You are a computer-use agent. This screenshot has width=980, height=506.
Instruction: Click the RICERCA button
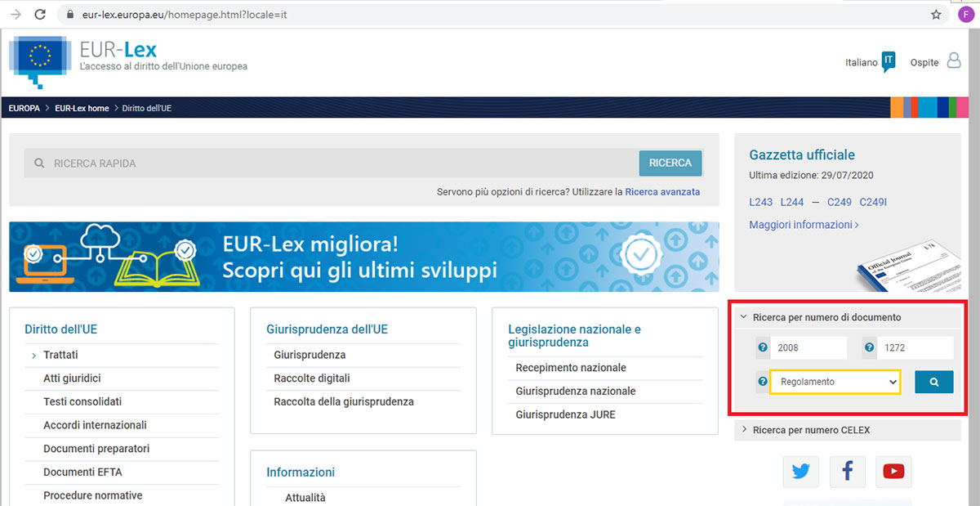[x=670, y=163]
